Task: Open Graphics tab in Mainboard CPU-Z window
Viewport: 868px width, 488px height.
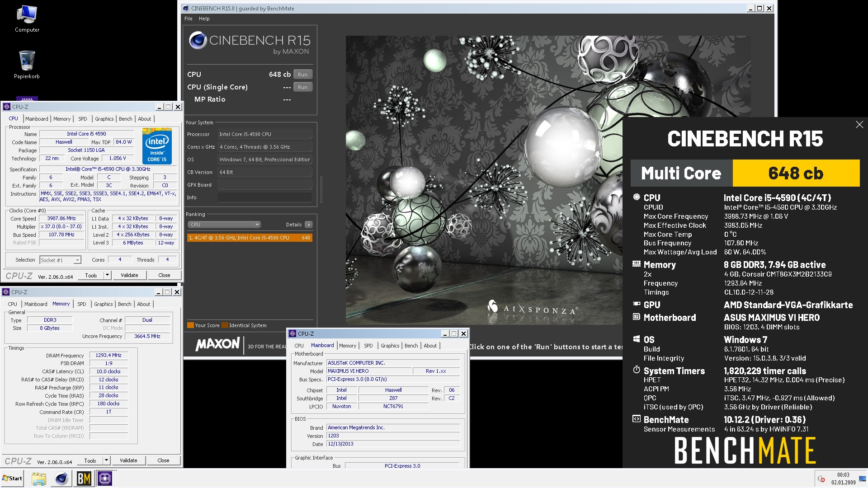Action: pos(390,346)
